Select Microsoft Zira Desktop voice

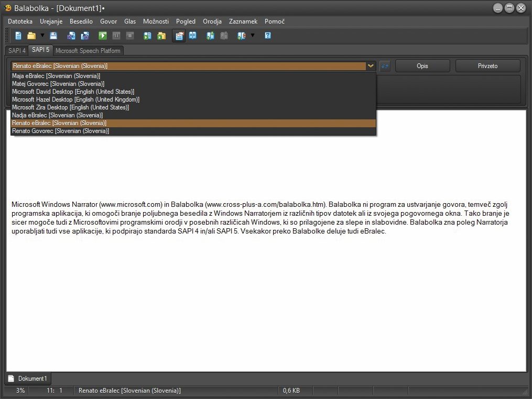pyautogui.click(x=193, y=107)
